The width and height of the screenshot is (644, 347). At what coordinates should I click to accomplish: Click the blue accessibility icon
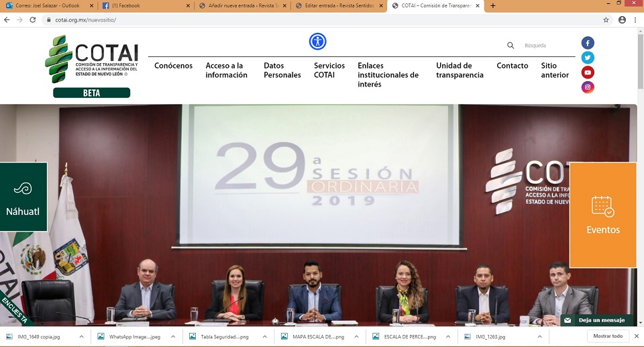[317, 42]
